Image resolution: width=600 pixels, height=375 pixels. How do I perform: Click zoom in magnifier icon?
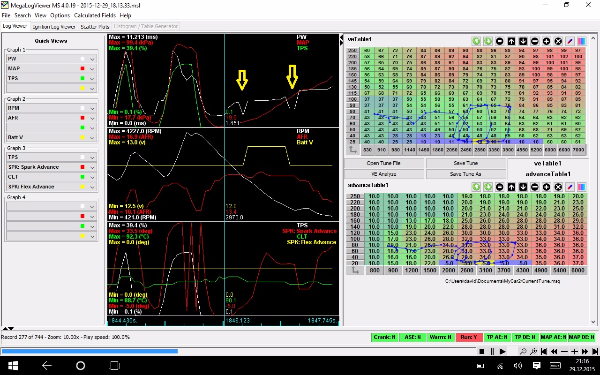(x=533, y=351)
